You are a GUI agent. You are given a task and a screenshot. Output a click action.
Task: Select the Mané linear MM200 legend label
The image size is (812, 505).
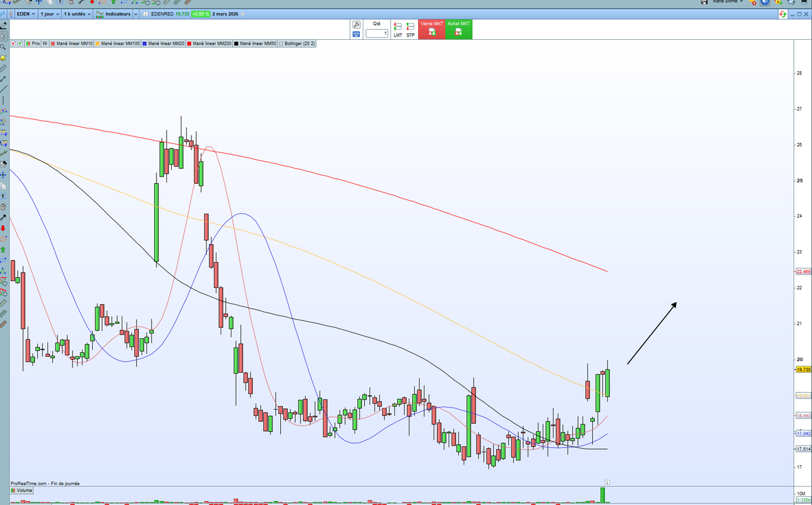pyautogui.click(x=212, y=43)
